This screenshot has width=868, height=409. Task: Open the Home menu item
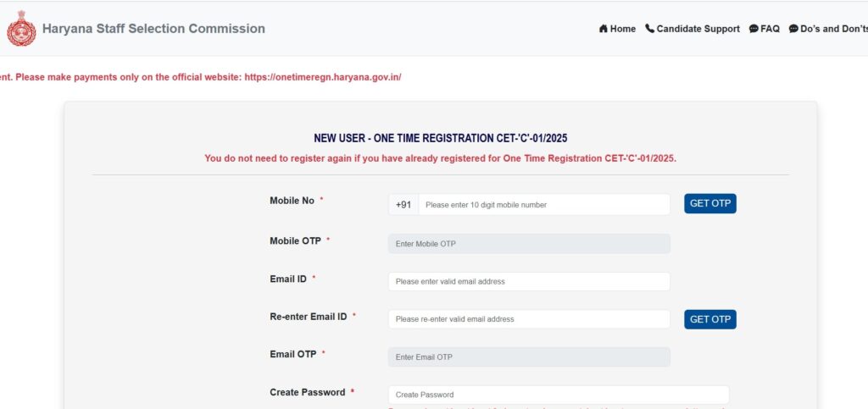(x=617, y=29)
